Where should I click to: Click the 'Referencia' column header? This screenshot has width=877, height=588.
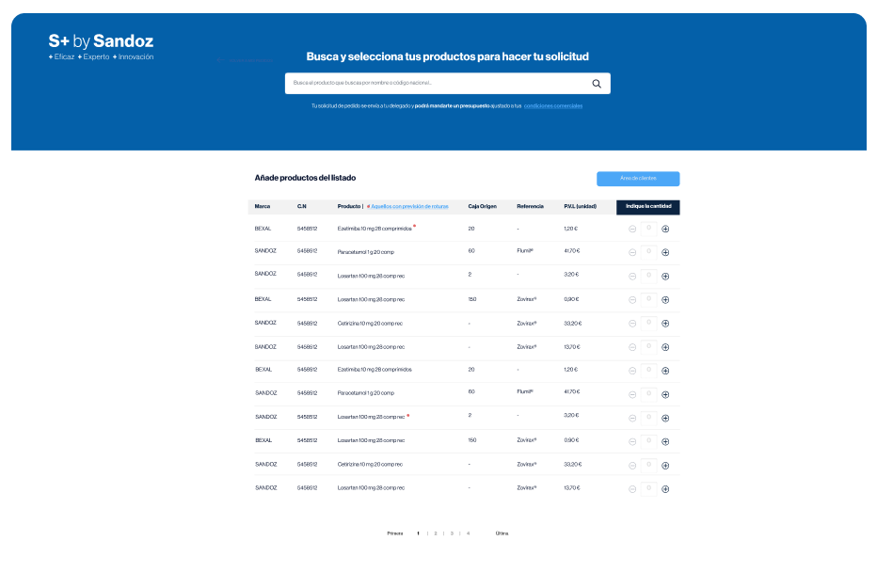[x=530, y=206]
